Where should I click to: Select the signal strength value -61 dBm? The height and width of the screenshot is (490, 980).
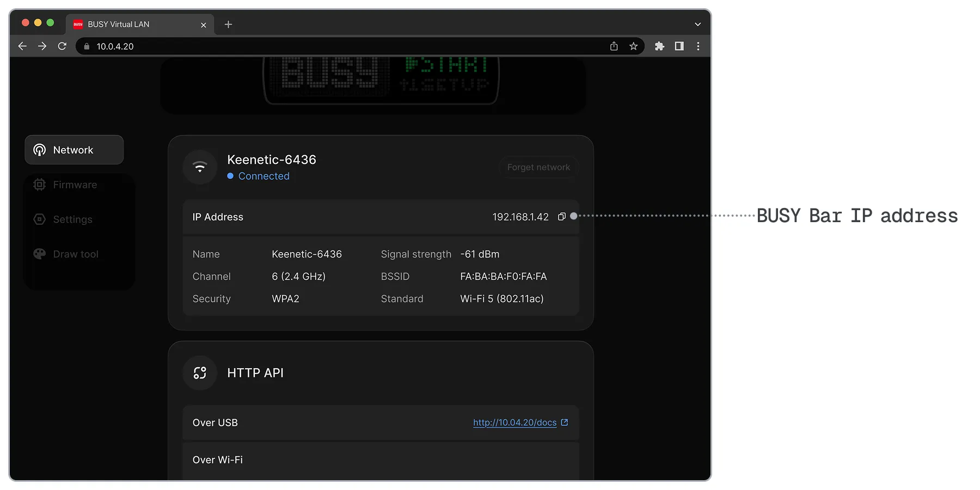[x=480, y=254]
